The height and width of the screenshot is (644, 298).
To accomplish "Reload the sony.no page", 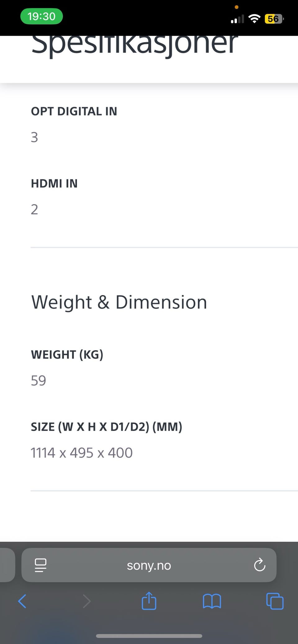I will point(260,565).
